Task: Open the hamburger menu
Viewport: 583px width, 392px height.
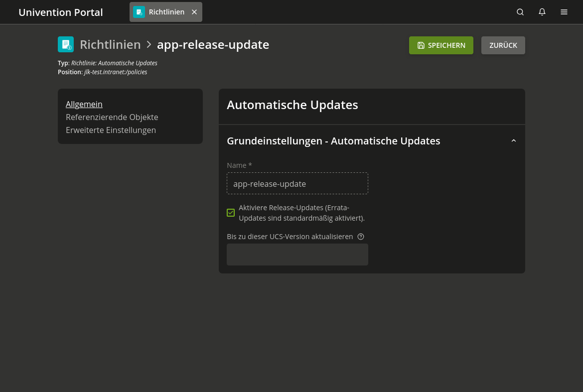Action: tap(564, 12)
